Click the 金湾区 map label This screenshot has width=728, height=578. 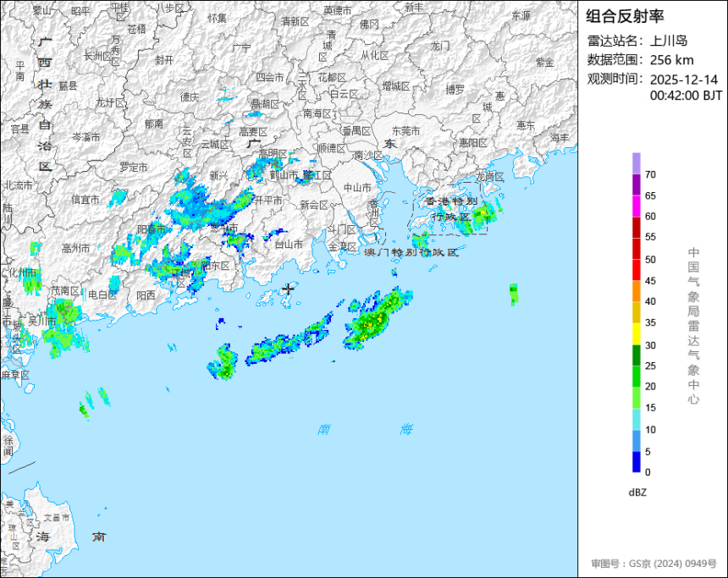342,247
